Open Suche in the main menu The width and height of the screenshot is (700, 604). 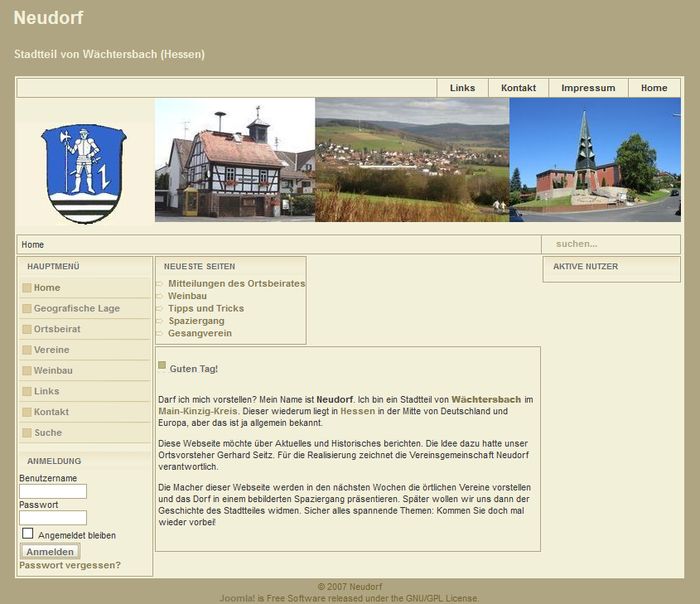(85, 433)
